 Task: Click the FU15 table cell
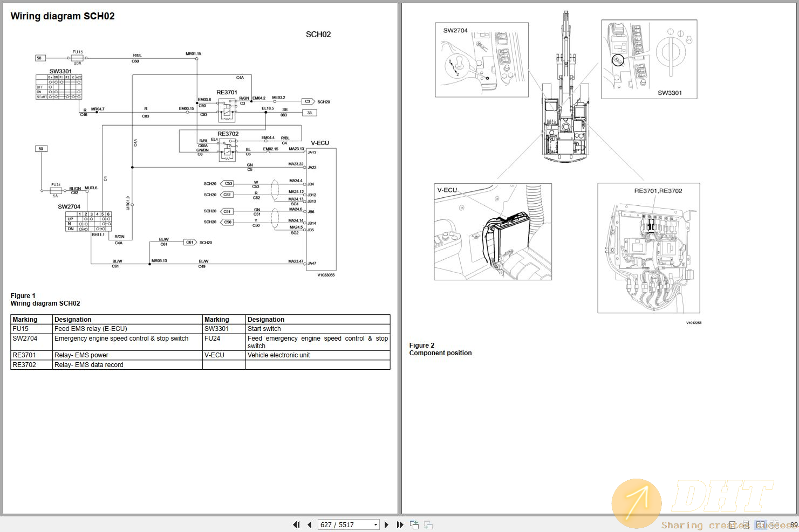tap(31, 329)
